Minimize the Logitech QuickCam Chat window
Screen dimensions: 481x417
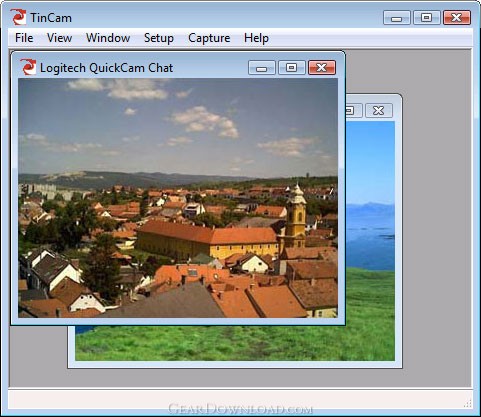[x=262, y=68]
